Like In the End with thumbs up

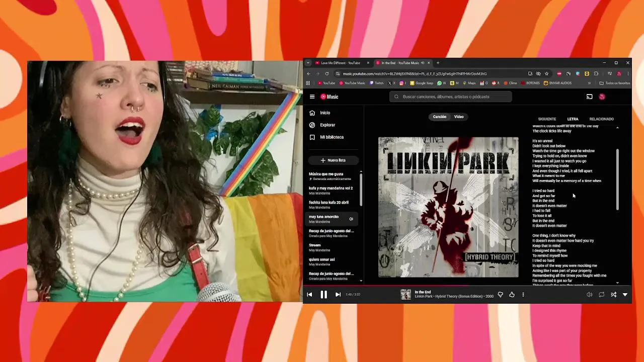[512, 295]
